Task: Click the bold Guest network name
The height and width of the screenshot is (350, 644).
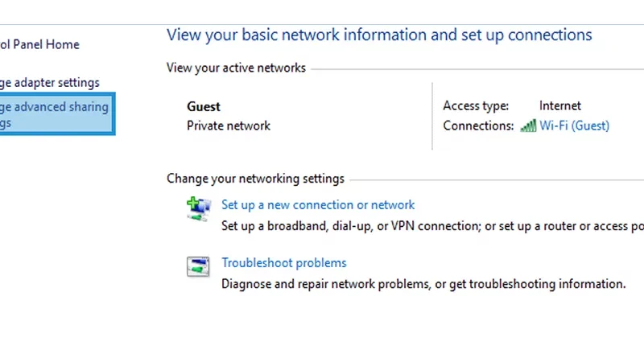Action: click(204, 107)
